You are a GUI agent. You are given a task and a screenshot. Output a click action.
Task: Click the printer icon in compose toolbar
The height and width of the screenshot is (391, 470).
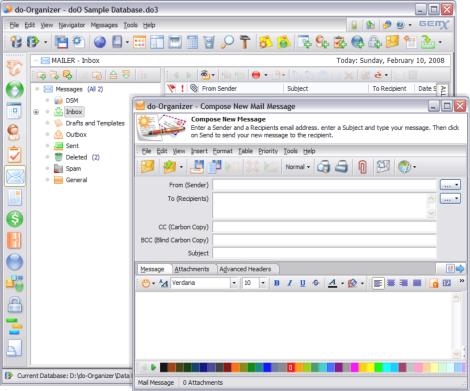tap(341, 167)
